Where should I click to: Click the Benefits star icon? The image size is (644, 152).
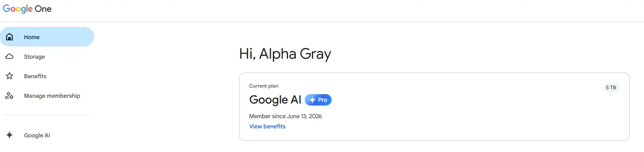tap(9, 76)
